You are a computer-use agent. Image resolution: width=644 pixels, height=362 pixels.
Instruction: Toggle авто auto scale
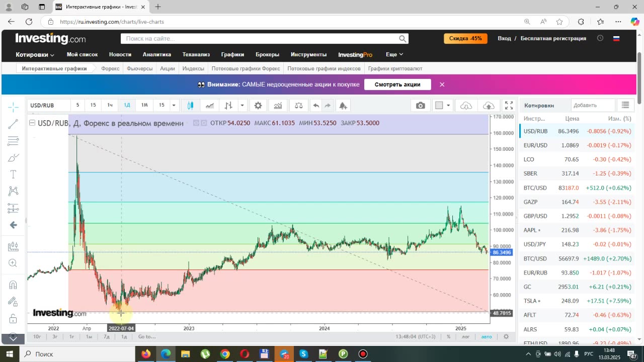(x=486, y=337)
